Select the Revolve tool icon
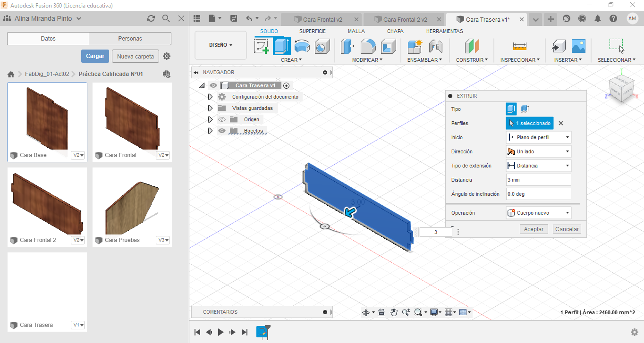The image size is (644, 343). 302,46
